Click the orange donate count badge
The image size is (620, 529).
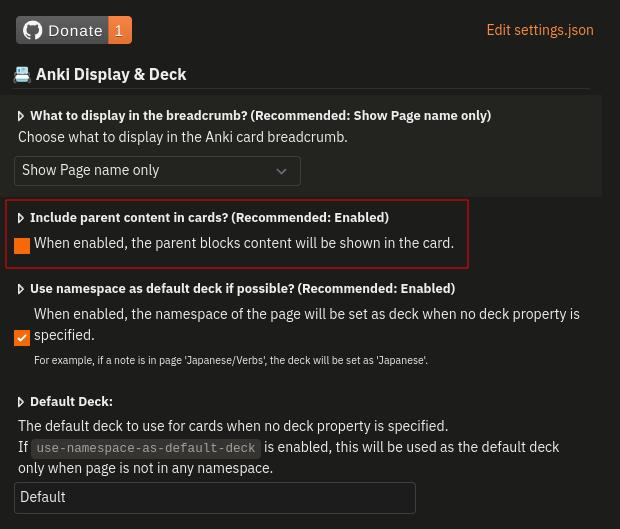point(120,30)
